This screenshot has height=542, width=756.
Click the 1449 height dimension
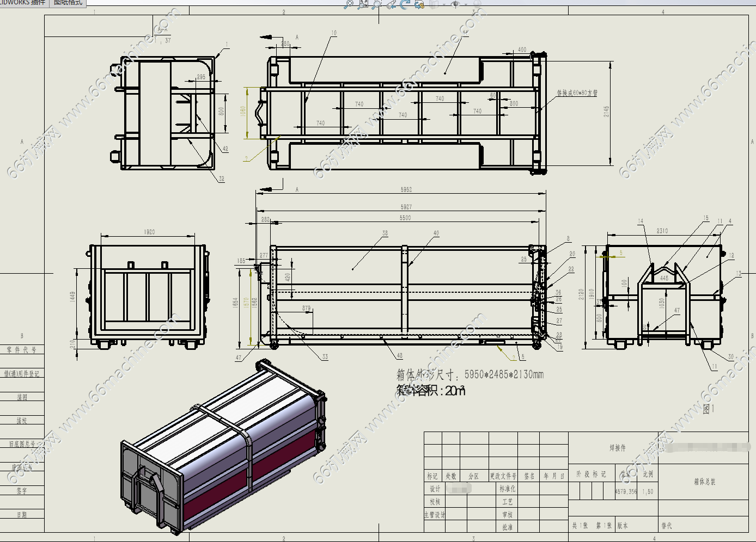[x=72, y=297]
